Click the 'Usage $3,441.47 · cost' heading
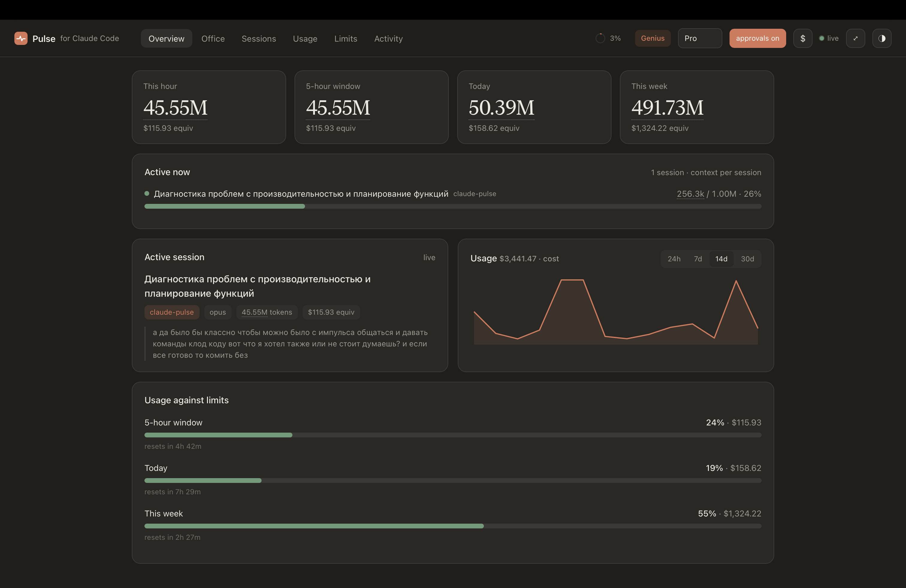906x588 pixels. tap(514, 259)
